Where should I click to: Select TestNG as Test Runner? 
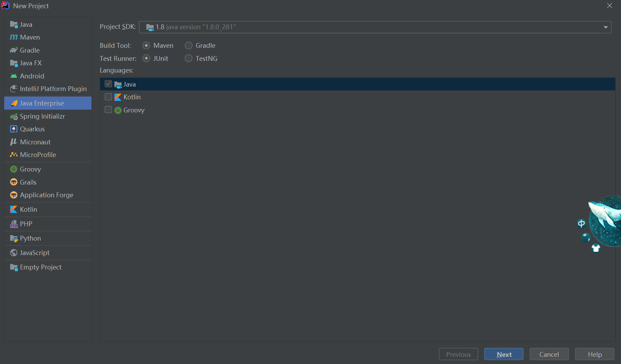pyautogui.click(x=189, y=58)
